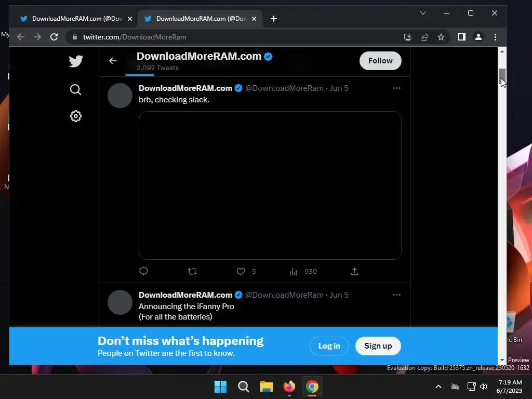Screen dimensions: 532x399
Task: Close the second browser tab
Action: [x=254, y=19]
